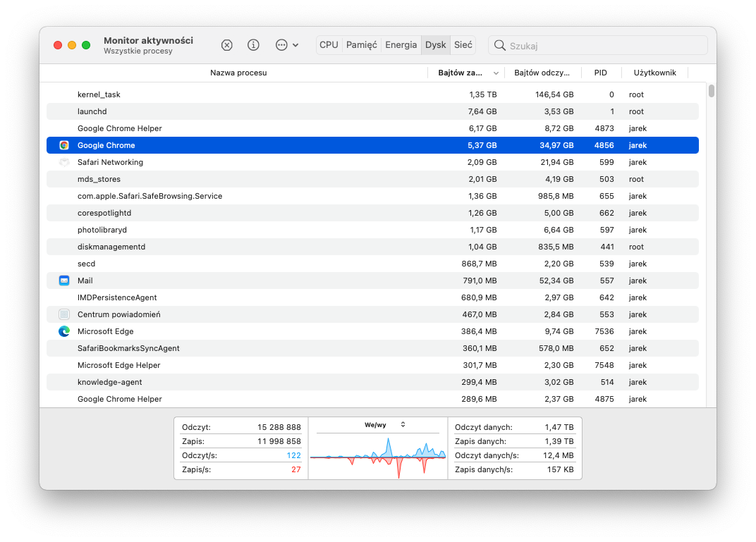Click the vertical scrollbar thumb

(711, 91)
